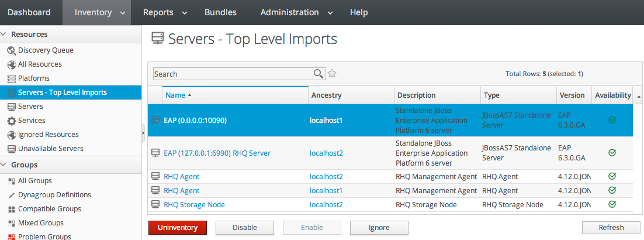The width and height of the screenshot is (644, 240).
Task: Click the Ignored Resources icon
Action: pos(11,135)
